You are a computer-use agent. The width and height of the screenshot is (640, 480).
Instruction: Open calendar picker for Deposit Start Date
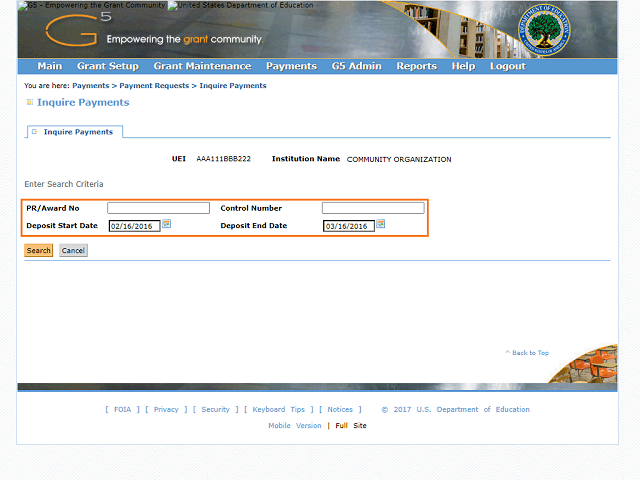pos(167,224)
